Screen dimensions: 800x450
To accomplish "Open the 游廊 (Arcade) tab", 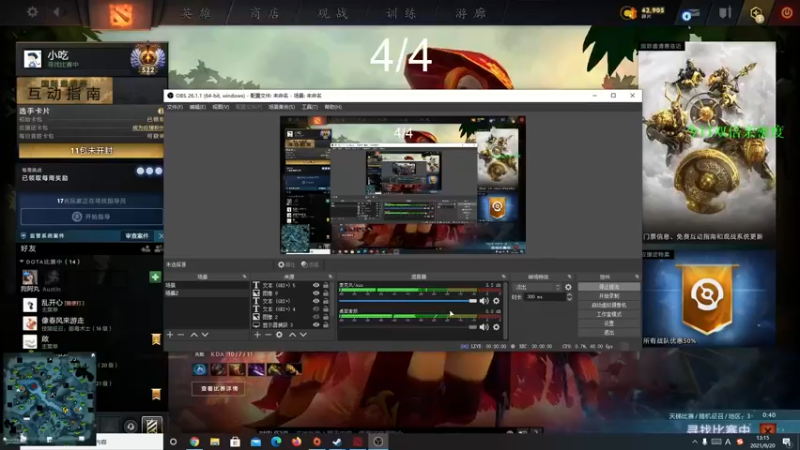I will click(470, 13).
